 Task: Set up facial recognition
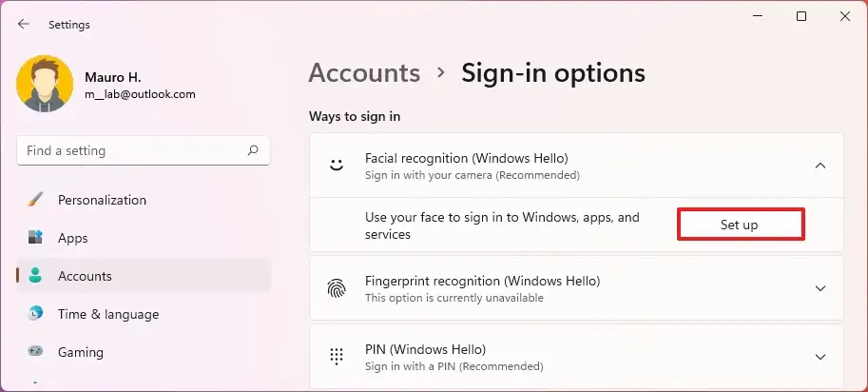[x=741, y=225]
